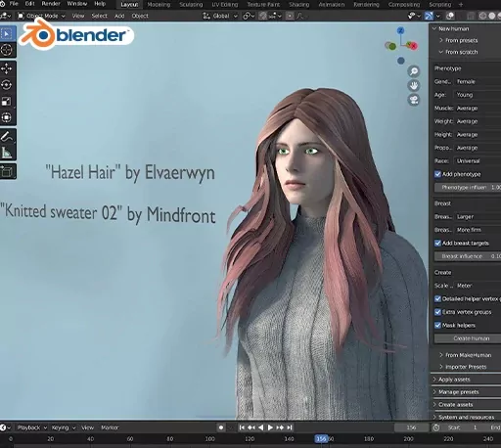This screenshot has width=501, height=448.
Task: Toggle the preview range clock icon
Action: pos(436,427)
